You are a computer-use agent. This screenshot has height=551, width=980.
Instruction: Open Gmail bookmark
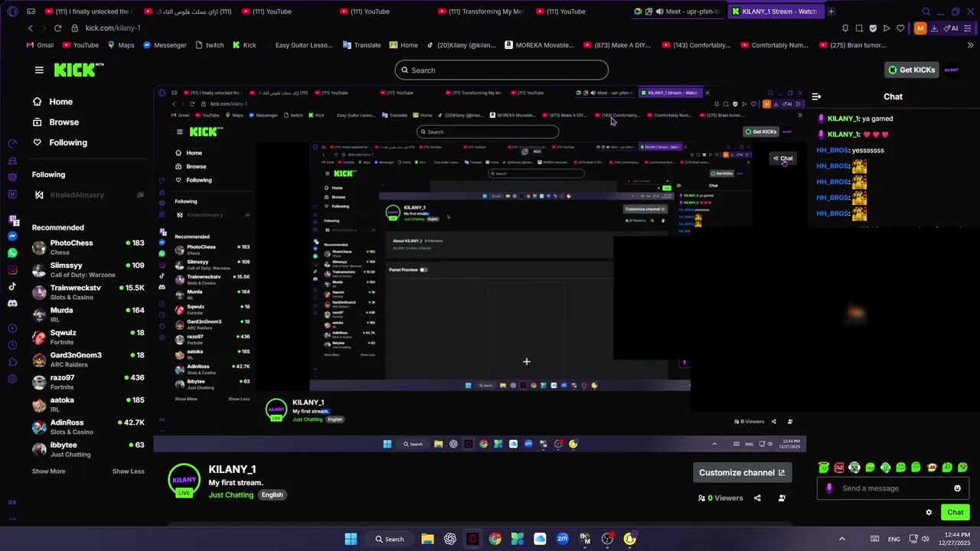pyautogui.click(x=38, y=45)
